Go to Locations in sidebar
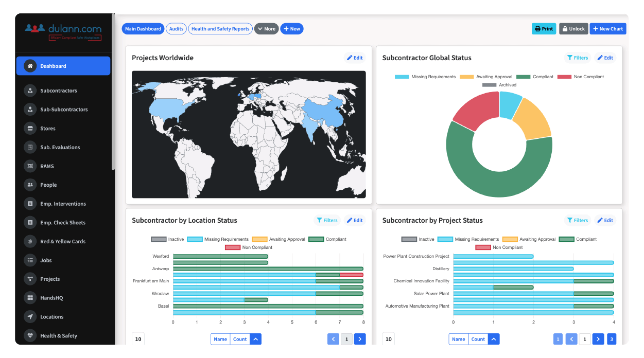Screen dimensions: 644x358 click(63, 317)
